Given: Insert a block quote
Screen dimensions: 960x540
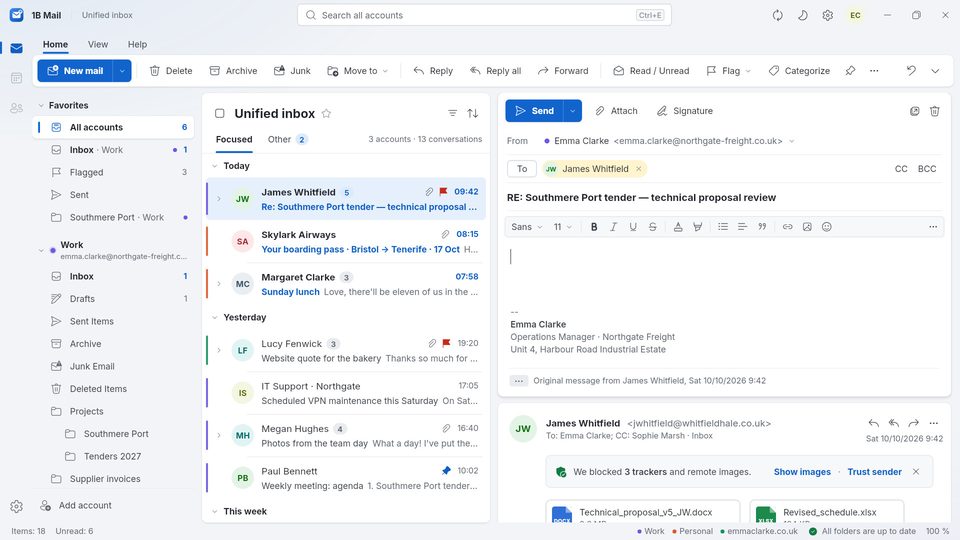Looking at the screenshot, I should 762,227.
